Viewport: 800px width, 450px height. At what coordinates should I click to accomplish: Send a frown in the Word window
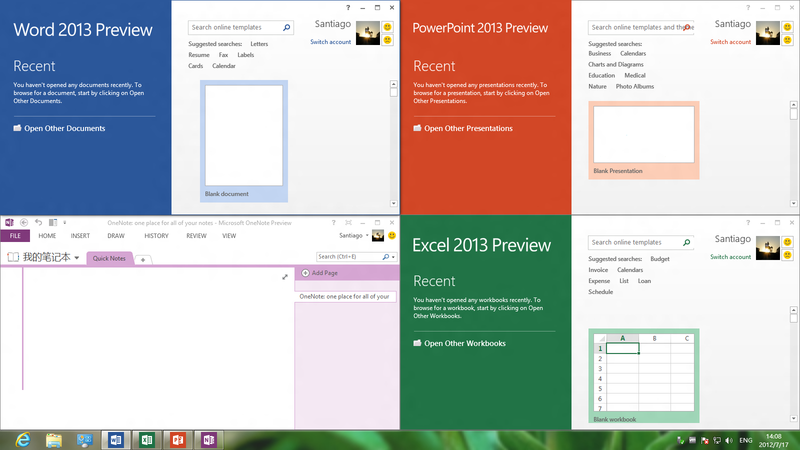(388, 40)
